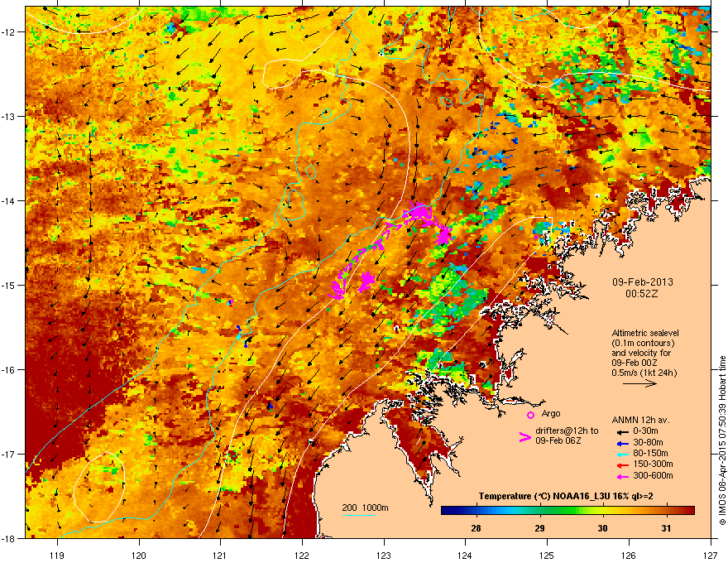This screenshot has height=563, width=728.
Task: Click the magenta 300-600m arrow legend symbol
Action: pos(622,476)
